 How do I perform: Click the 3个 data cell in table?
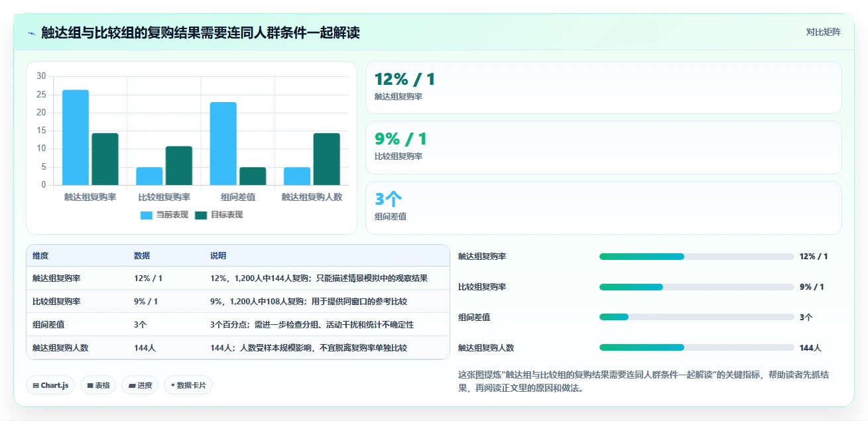click(x=141, y=325)
